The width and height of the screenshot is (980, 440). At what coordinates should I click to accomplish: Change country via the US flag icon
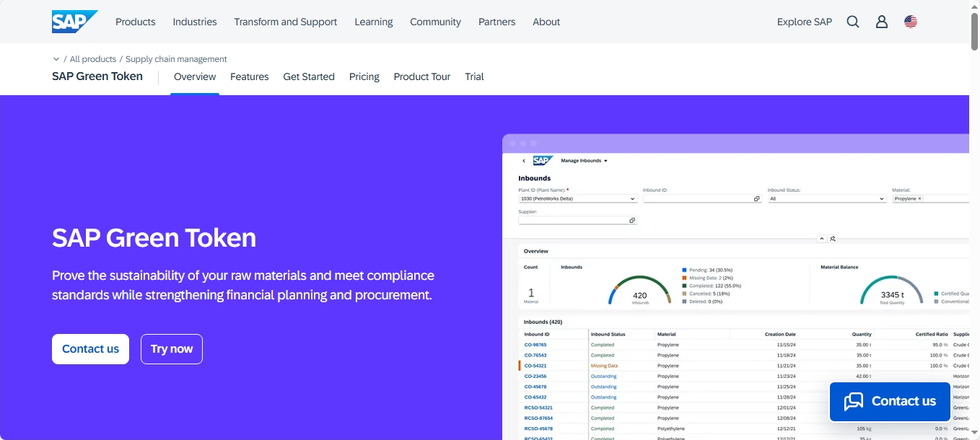(x=911, y=22)
